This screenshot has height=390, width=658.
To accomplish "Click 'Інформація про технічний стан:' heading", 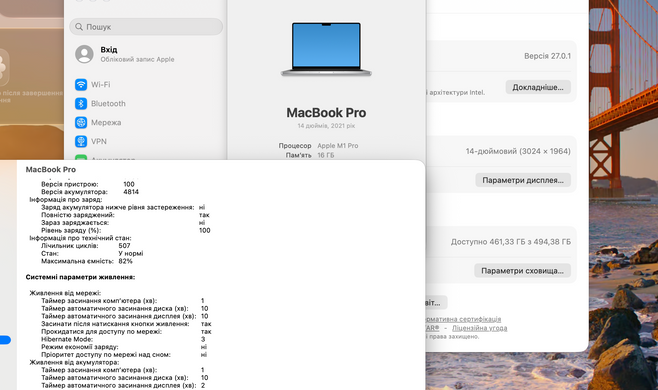I will pyautogui.click(x=80, y=238).
